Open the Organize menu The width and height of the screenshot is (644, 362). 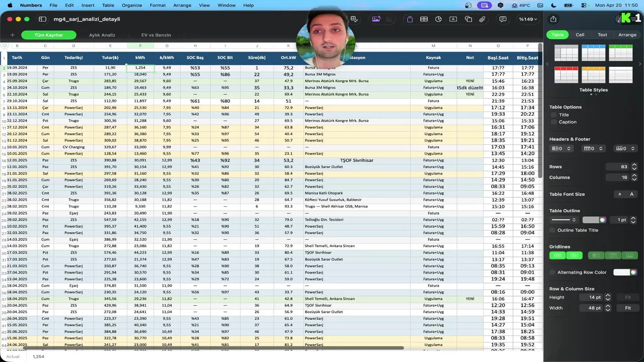point(132,5)
